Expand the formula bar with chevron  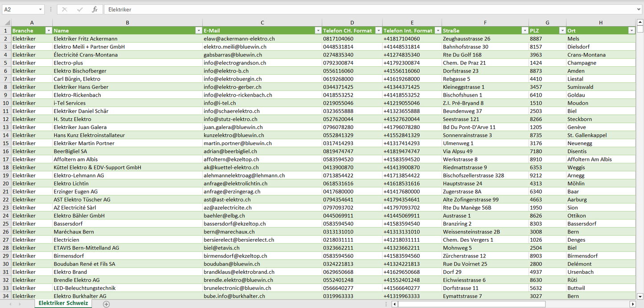(x=639, y=9)
